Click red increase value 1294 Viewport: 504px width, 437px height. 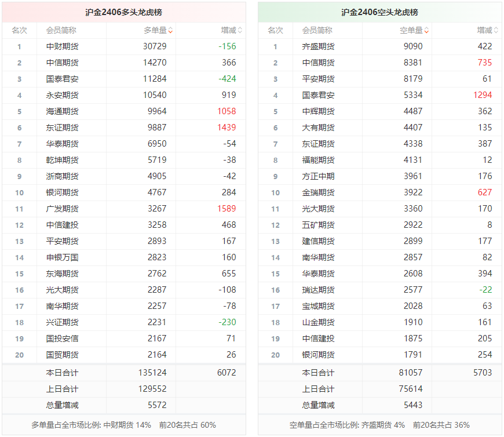coord(483,95)
